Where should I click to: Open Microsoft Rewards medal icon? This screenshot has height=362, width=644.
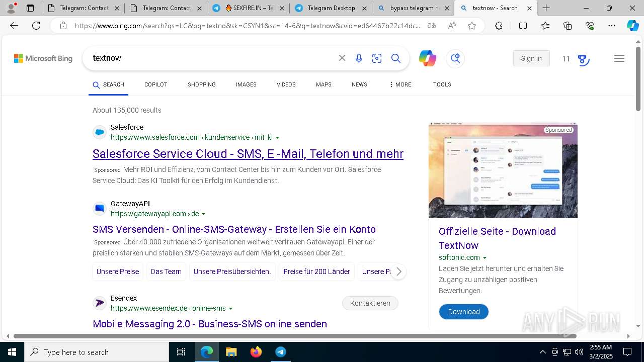(x=583, y=59)
